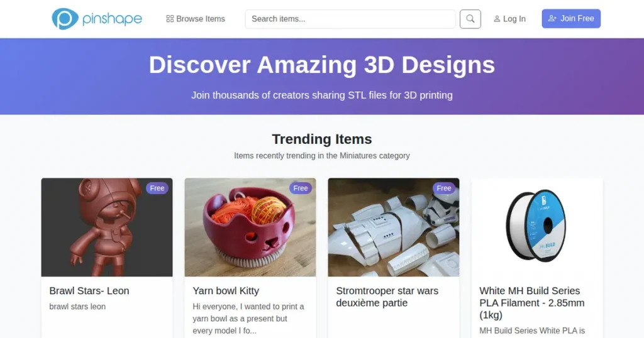
Task: Click the grid icon beside Browse Items
Action: (x=170, y=19)
